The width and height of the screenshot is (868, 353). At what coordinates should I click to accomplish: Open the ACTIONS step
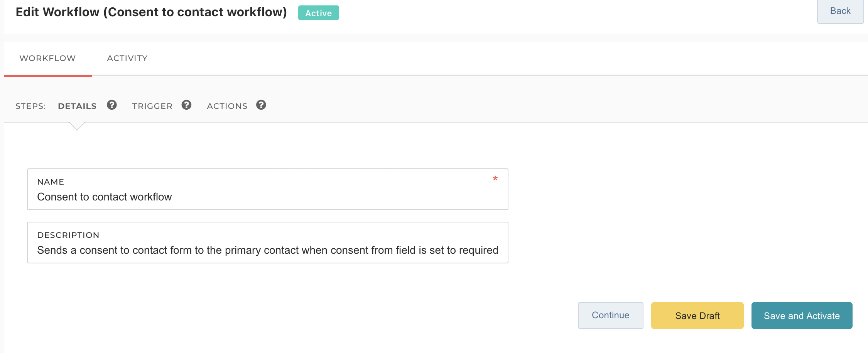pyautogui.click(x=227, y=106)
